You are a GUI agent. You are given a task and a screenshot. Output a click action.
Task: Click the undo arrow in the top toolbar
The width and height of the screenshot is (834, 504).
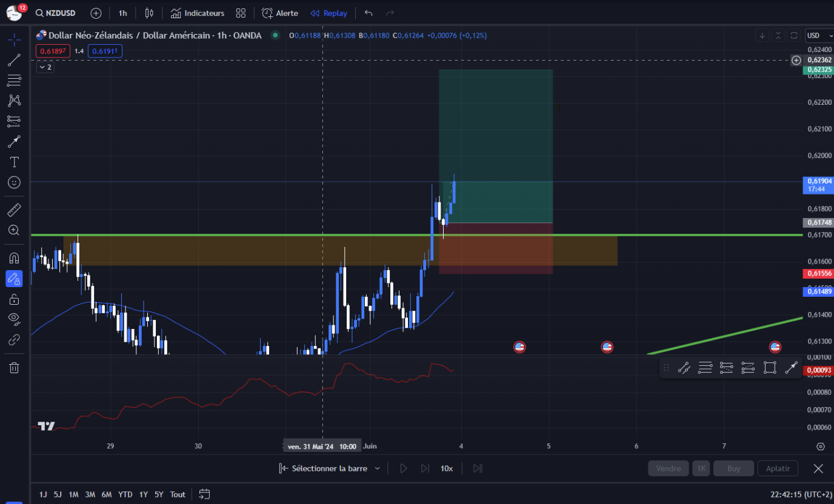368,12
